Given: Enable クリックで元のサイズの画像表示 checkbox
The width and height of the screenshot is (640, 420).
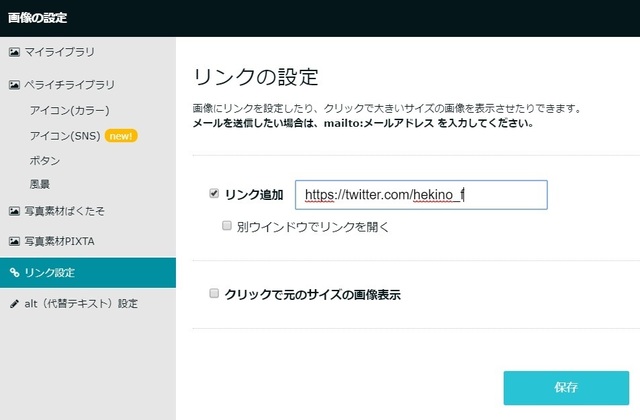Looking at the screenshot, I should 214,293.
